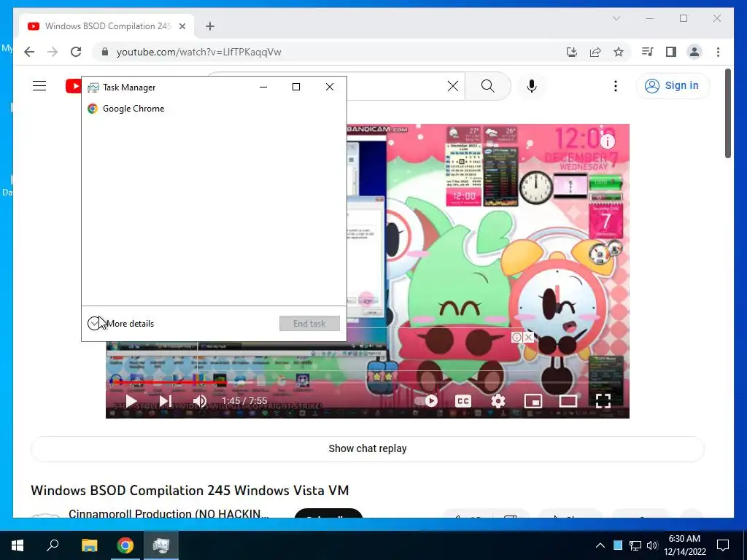Open tab search chevron in Chrome
This screenshot has width=747, height=560.
coord(616,18)
